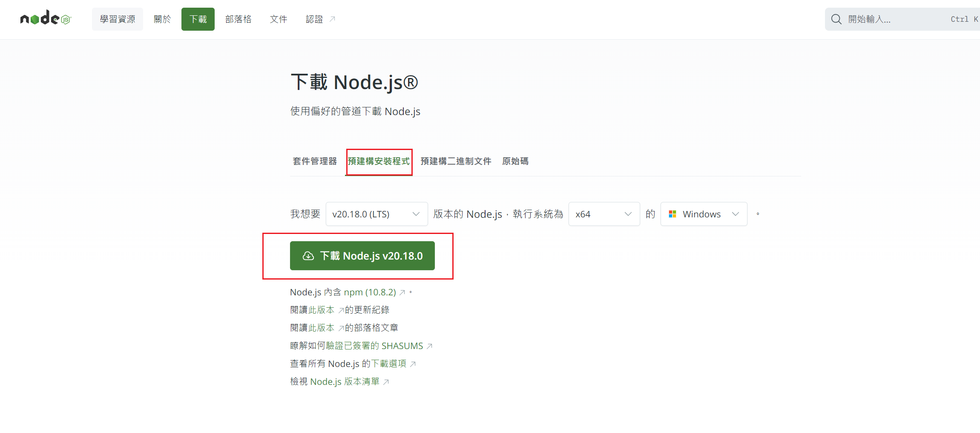Click the download cloud icon on the green button
The width and height of the screenshot is (980, 433).
pos(308,256)
